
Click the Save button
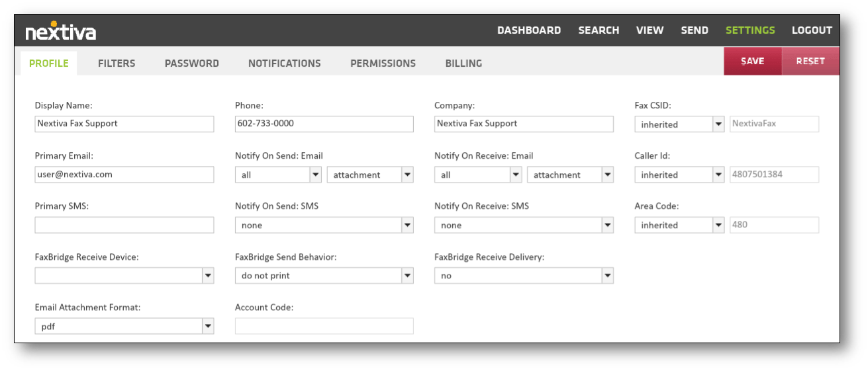(x=753, y=61)
